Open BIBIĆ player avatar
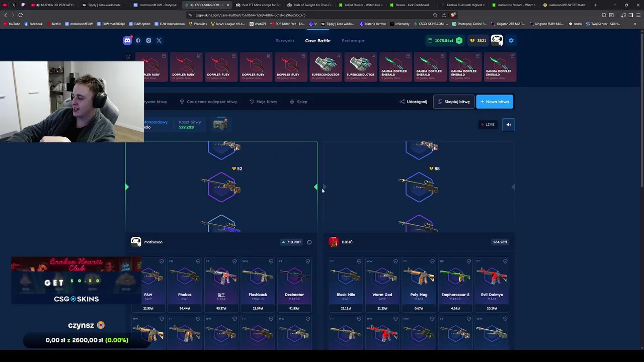Image resolution: width=644 pixels, height=362 pixels. pos(334,242)
